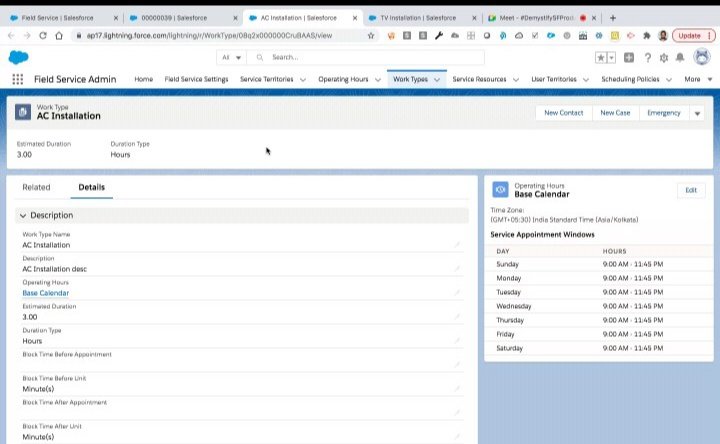
Task: Expand the Operating Hours nav dropdown
Action: tap(377, 79)
